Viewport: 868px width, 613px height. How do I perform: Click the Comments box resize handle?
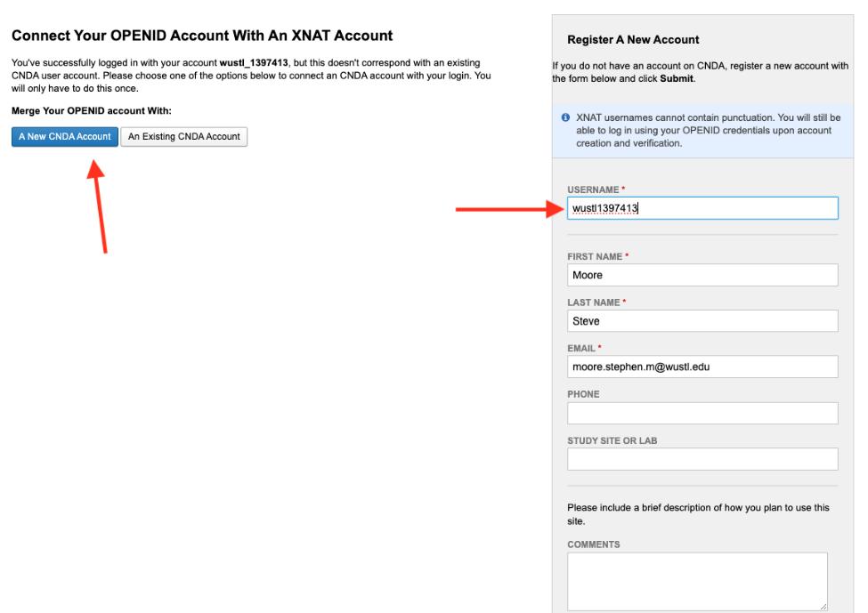[x=823, y=607]
